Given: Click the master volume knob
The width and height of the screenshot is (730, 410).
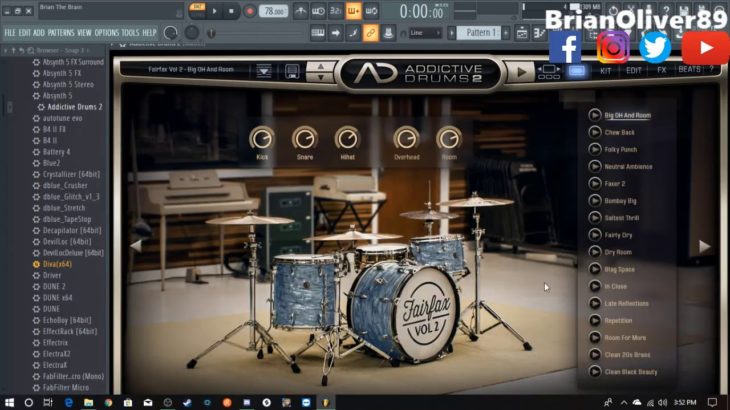Looking at the screenshot, I should [171, 33].
